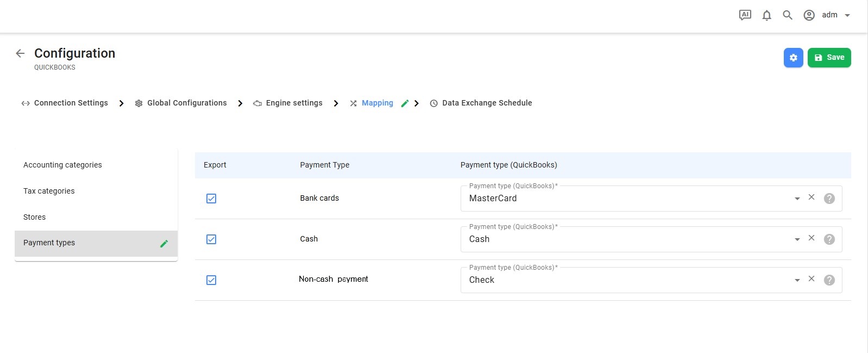Click the Bank cards row label
The height and width of the screenshot is (353, 868).
click(319, 198)
